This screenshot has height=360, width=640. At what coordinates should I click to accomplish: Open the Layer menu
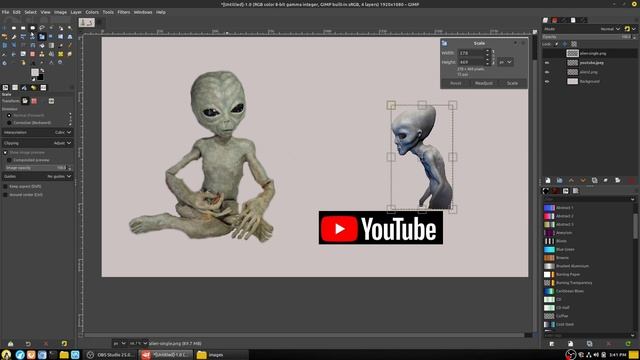point(76,12)
